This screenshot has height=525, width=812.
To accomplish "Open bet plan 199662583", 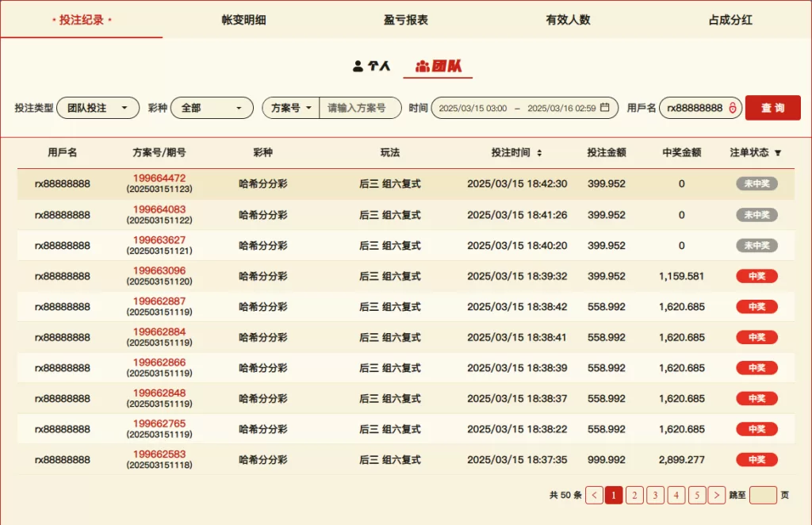I will click(x=159, y=454).
